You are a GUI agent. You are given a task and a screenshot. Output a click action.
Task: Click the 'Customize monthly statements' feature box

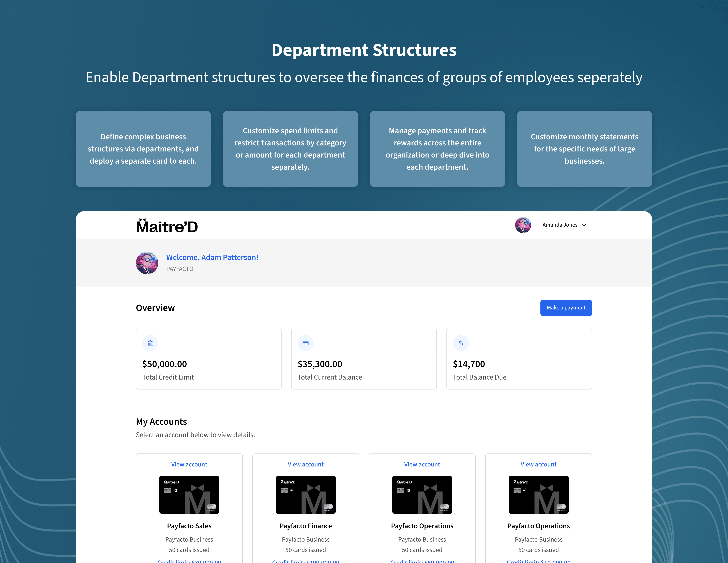(x=584, y=149)
